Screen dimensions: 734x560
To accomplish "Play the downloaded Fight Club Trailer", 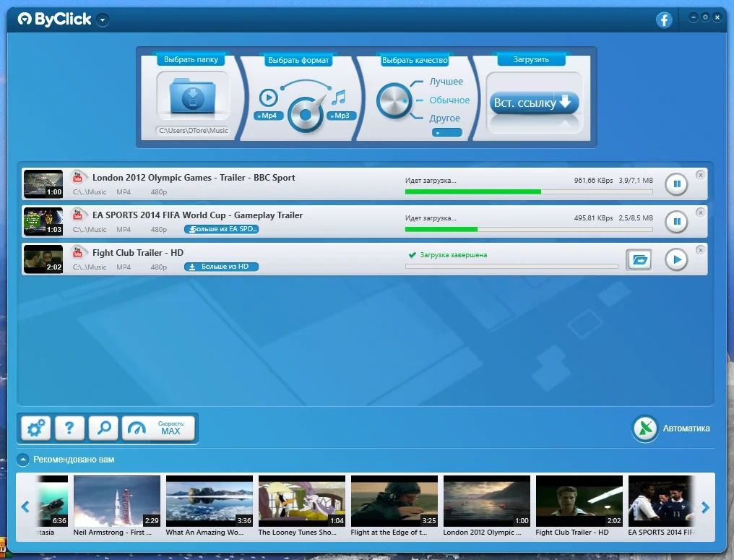I will pos(676,259).
